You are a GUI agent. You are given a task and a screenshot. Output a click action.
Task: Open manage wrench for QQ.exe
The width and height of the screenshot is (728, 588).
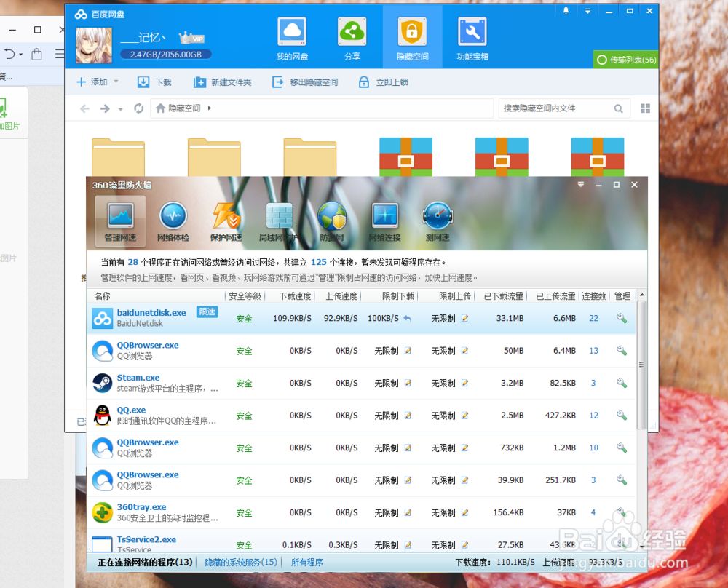tap(621, 416)
